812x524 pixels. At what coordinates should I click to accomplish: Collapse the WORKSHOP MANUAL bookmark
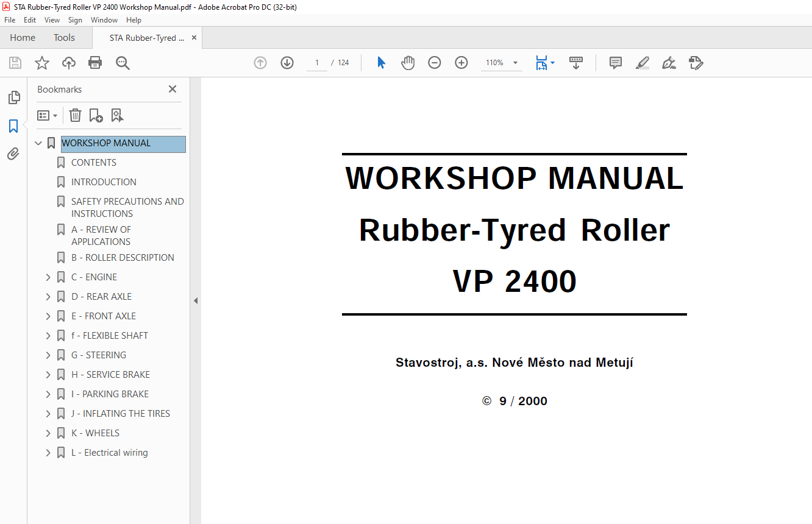point(38,143)
